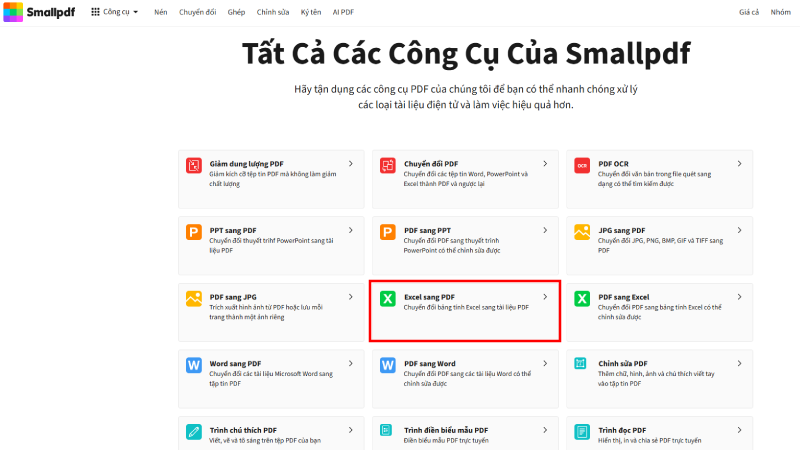Screen dimensions: 800x450
Task: Click chevron on JPG sang PDF card
Action: 740,230
